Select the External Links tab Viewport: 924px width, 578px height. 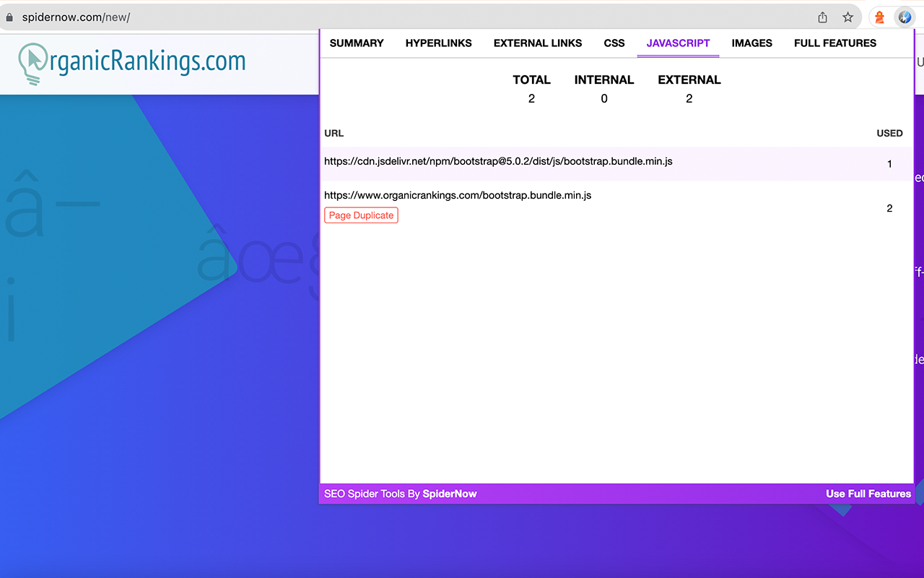pos(538,43)
